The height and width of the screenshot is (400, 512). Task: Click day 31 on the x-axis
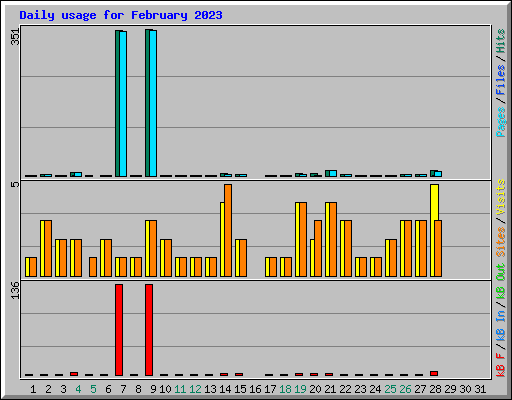click(480, 389)
